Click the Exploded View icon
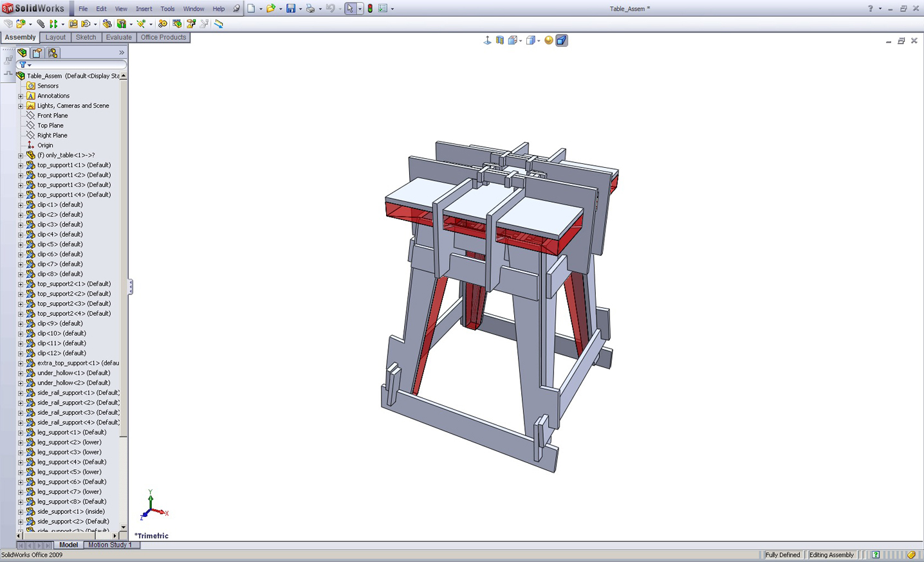Viewport: 924px width, 562px height. point(191,24)
